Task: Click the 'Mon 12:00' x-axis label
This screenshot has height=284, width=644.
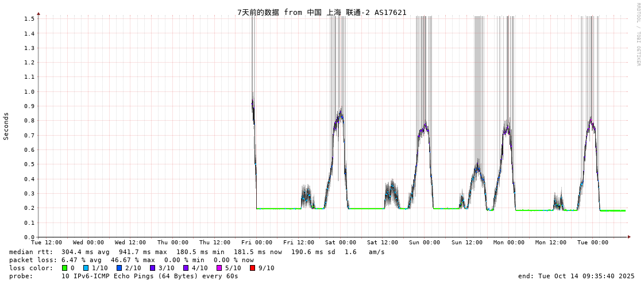Action: [x=551, y=243]
